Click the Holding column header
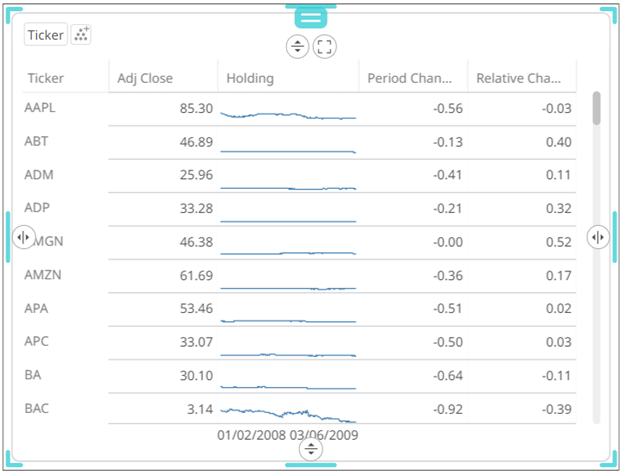Viewport: 624px width, 475px height. click(x=250, y=77)
